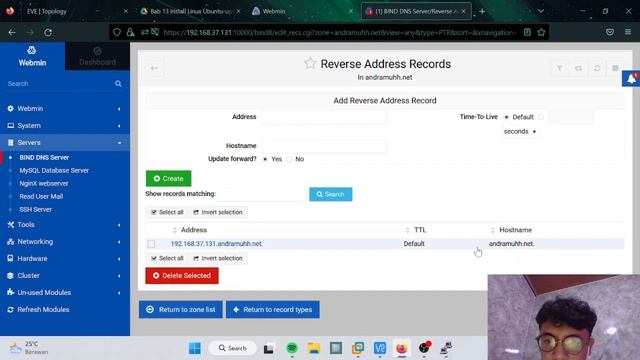
Task: Open MySQL Database Server module
Action: pyautogui.click(x=54, y=171)
